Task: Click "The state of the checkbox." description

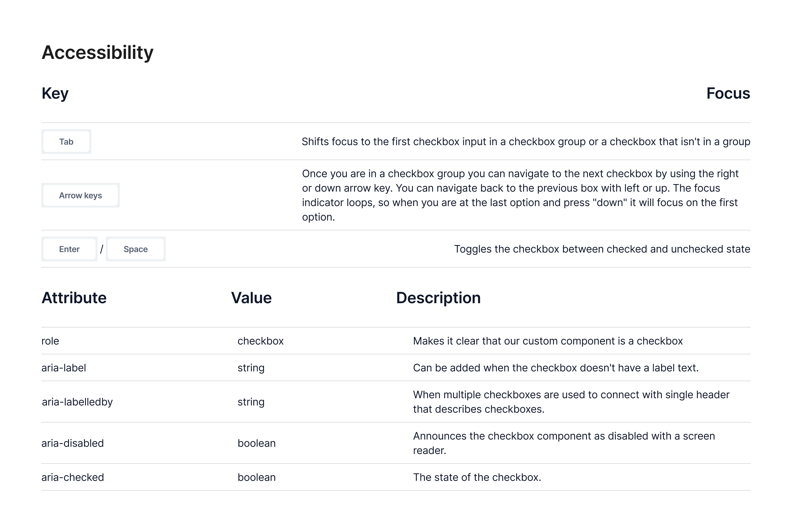Action: click(477, 477)
